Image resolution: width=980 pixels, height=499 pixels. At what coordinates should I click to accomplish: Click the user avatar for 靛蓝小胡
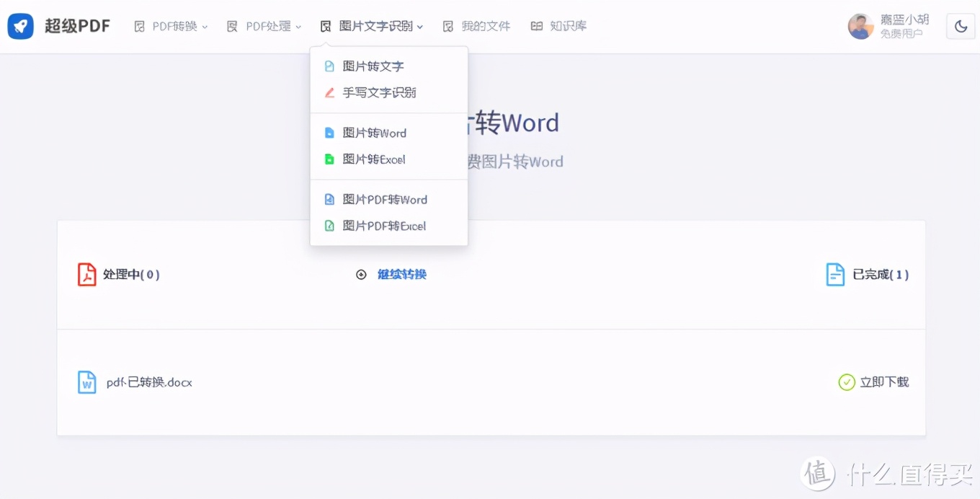click(860, 26)
